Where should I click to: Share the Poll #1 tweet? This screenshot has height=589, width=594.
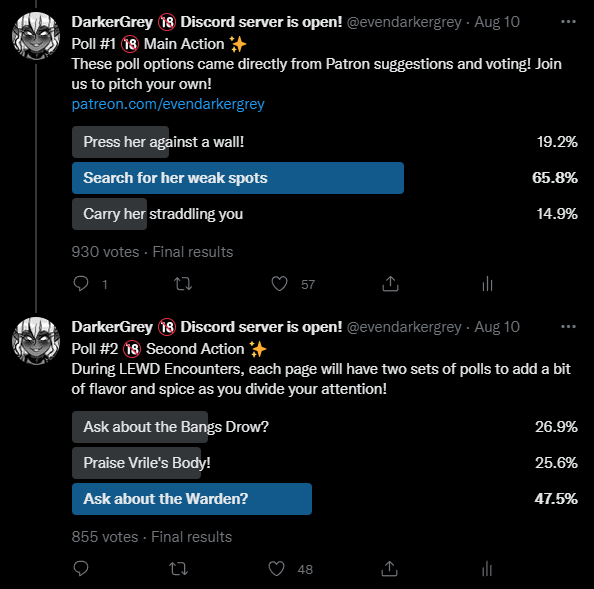click(390, 284)
